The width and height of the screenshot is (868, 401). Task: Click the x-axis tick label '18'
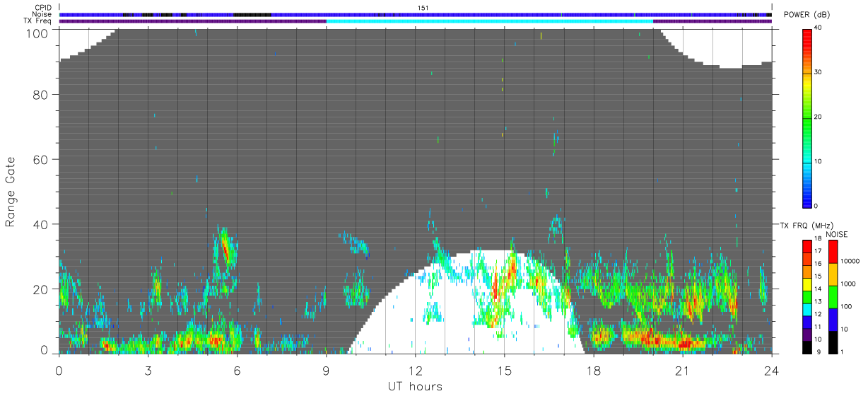pyautogui.click(x=594, y=370)
